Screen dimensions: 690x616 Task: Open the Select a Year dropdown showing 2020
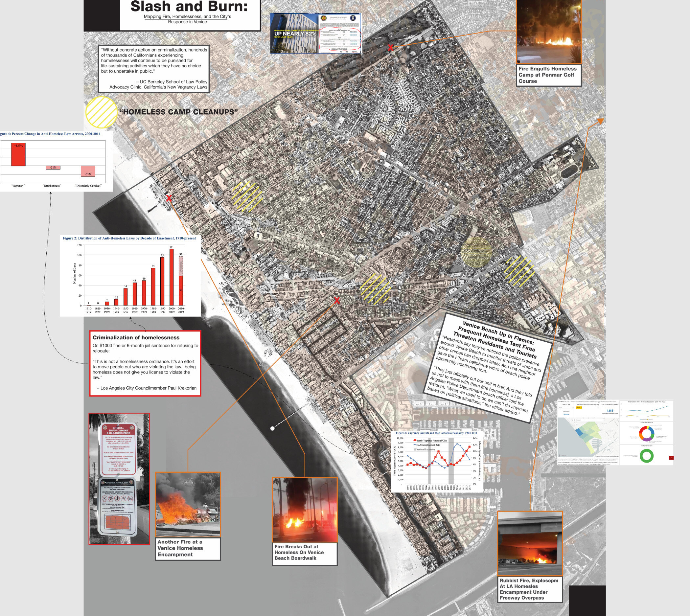point(567,408)
